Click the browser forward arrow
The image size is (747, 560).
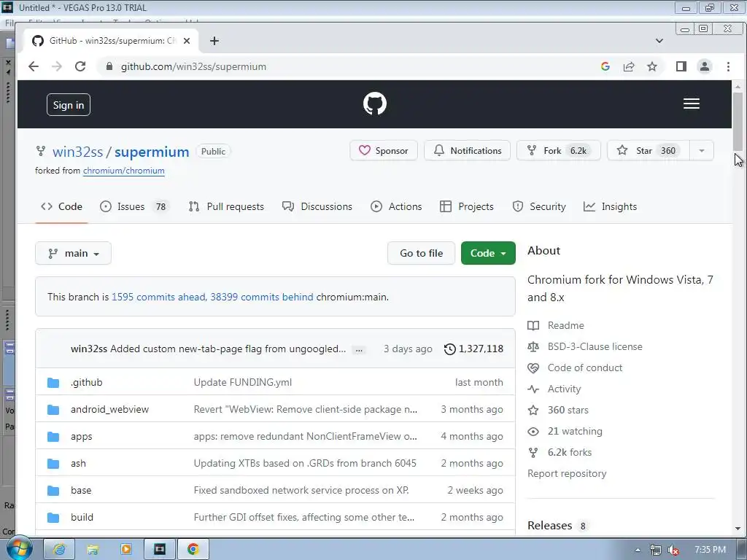[57, 66]
